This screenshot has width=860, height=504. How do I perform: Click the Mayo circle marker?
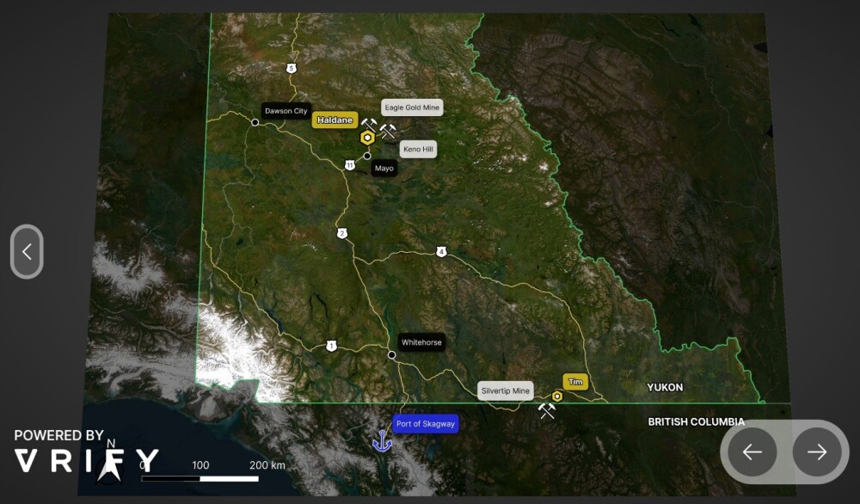[x=367, y=156]
